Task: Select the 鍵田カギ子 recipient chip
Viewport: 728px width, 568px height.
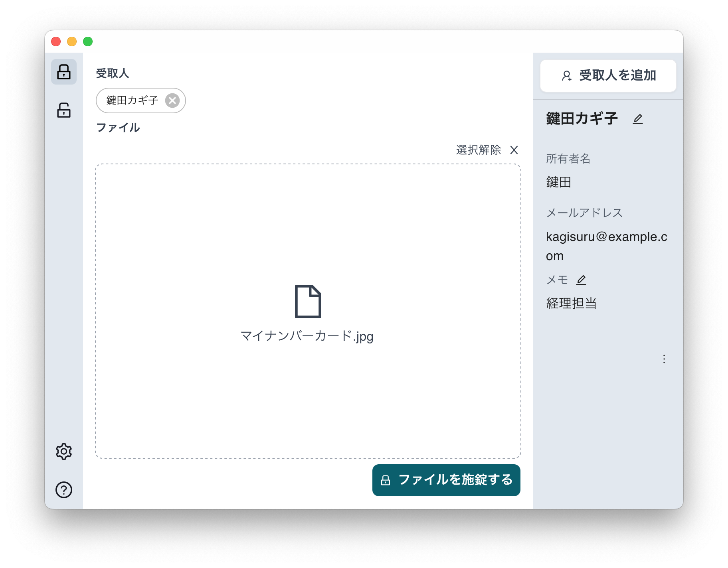Action: 140,101
